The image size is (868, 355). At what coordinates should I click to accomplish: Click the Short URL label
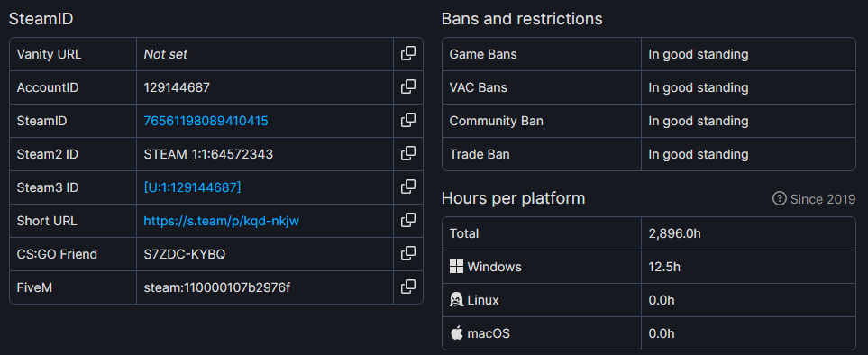click(47, 221)
